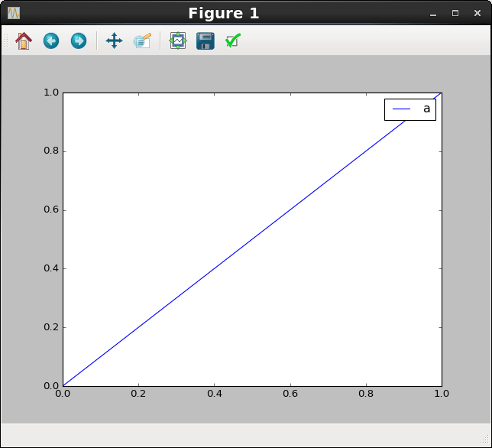Click the y-axis tick label 0.2

pyautogui.click(x=51, y=327)
